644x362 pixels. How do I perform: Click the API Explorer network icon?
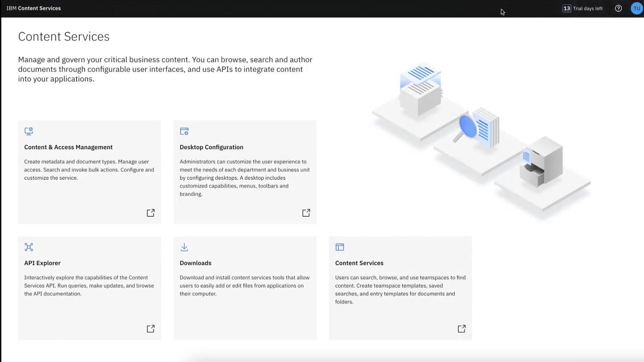pos(29,247)
